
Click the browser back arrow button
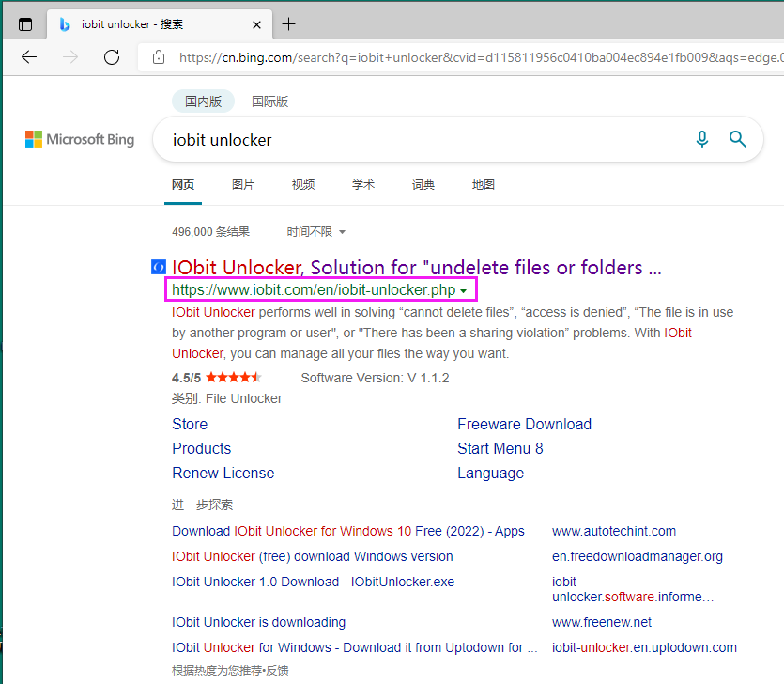coord(29,57)
